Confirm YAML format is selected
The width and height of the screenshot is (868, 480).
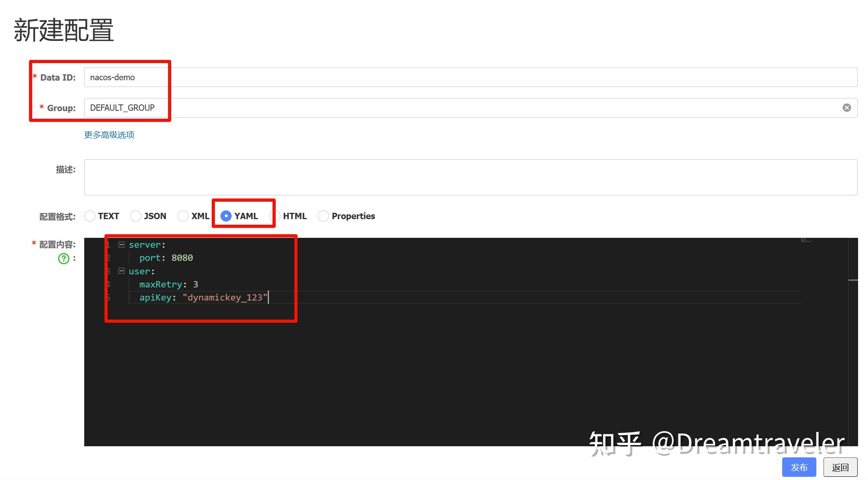tap(226, 216)
